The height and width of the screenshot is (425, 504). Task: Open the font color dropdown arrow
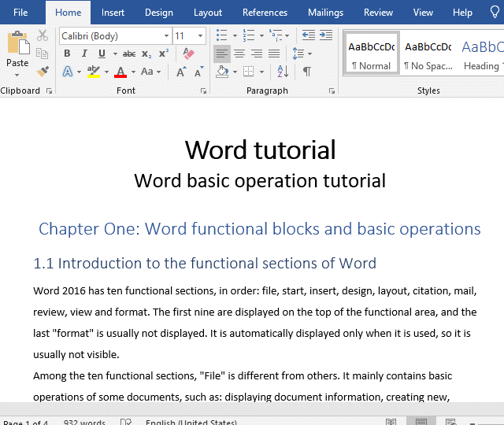133,72
